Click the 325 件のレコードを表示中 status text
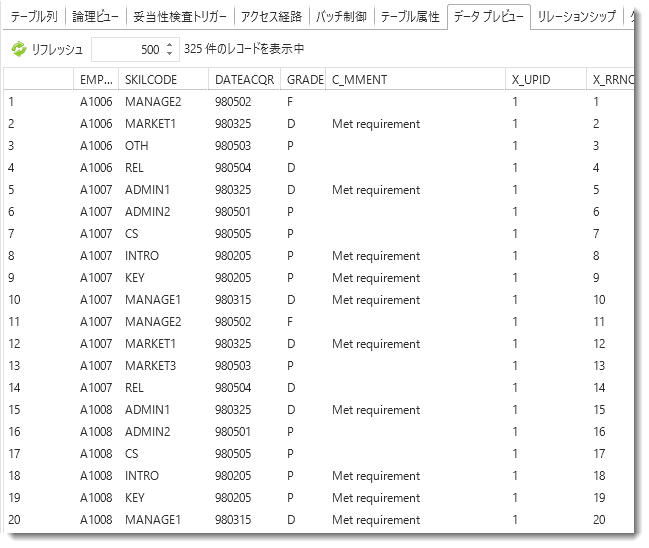The image size is (649, 548). click(x=244, y=49)
